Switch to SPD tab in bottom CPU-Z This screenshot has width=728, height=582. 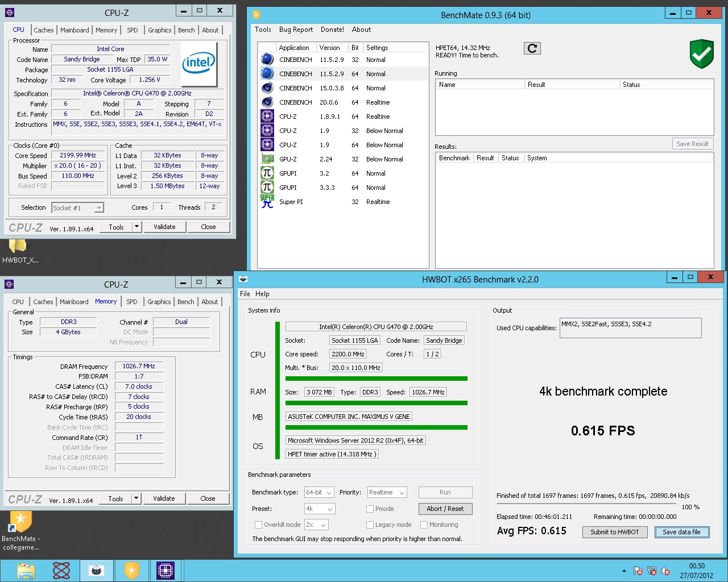pyautogui.click(x=132, y=302)
